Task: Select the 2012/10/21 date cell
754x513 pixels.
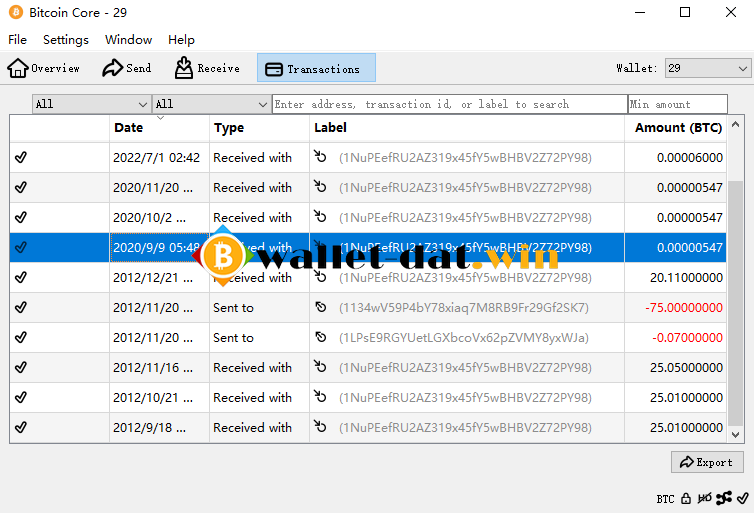Action: 159,398
